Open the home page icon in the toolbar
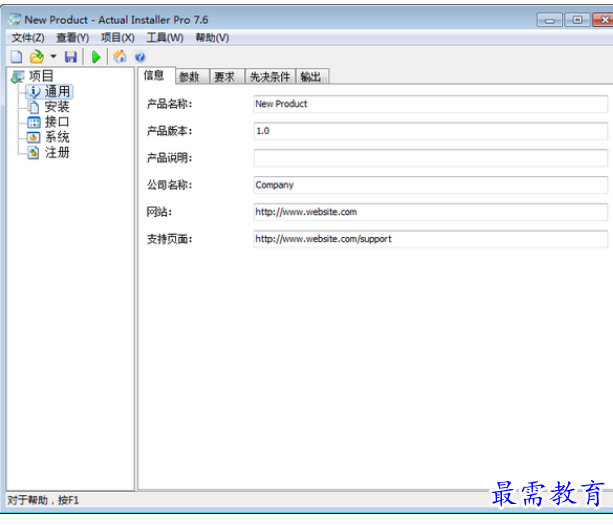Viewport: 613px width, 525px height. pyautogui.click(x=120, y=57)
